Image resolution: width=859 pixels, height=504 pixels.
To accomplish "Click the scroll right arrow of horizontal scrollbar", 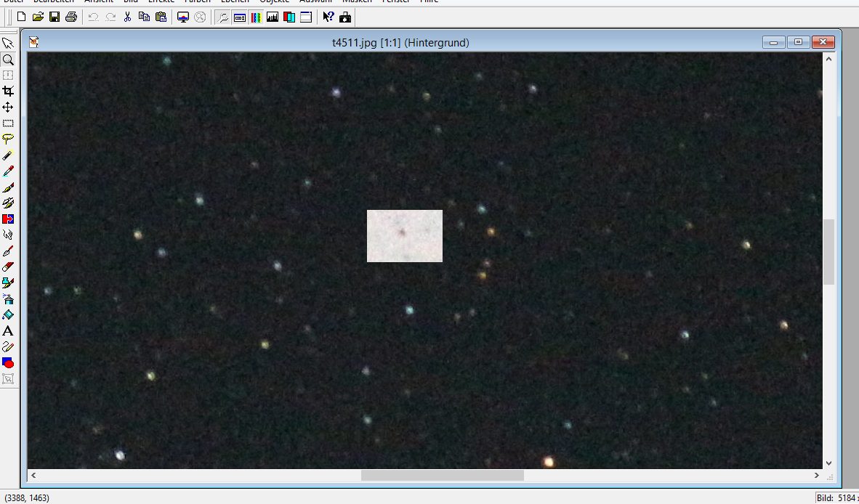I will (x=816, y=475).
